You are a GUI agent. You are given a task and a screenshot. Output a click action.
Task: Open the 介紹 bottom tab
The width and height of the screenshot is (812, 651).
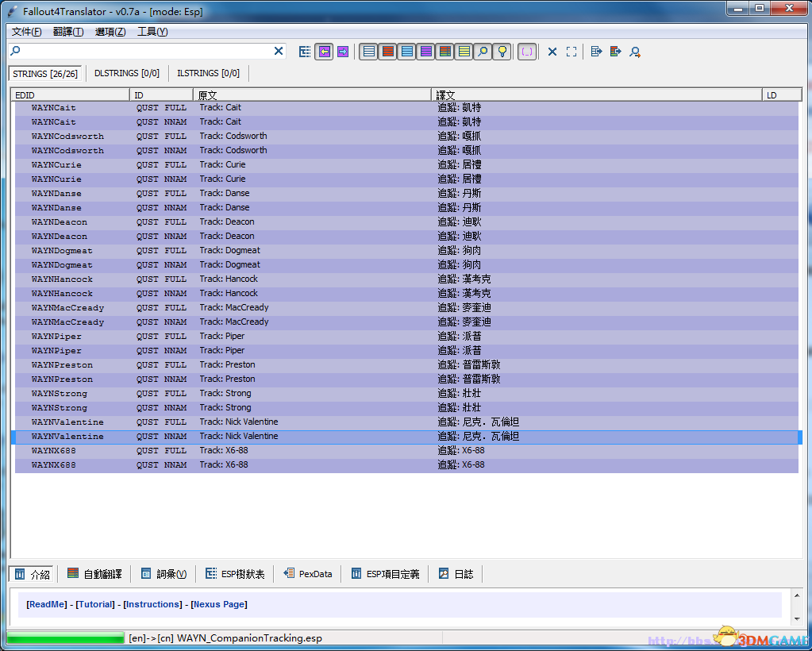click(x=32, y=574)
